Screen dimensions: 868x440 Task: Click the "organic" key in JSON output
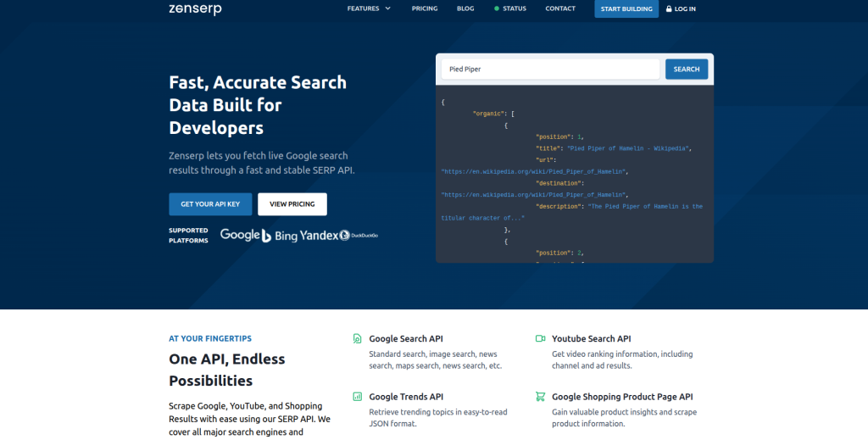488,114
